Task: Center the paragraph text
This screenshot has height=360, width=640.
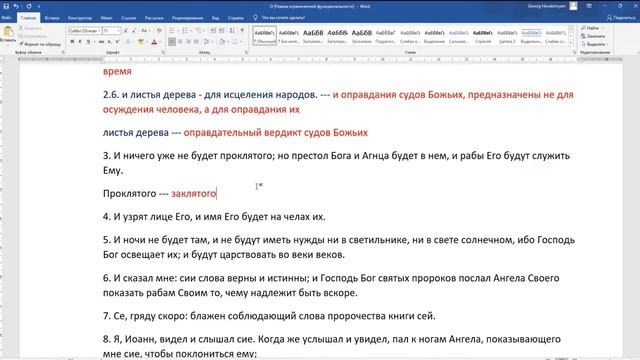Action: click(x=180, y=42)
